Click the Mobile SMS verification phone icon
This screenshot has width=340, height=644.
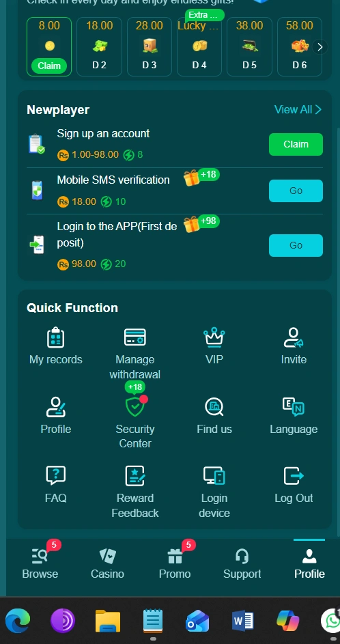coord(37,191)
